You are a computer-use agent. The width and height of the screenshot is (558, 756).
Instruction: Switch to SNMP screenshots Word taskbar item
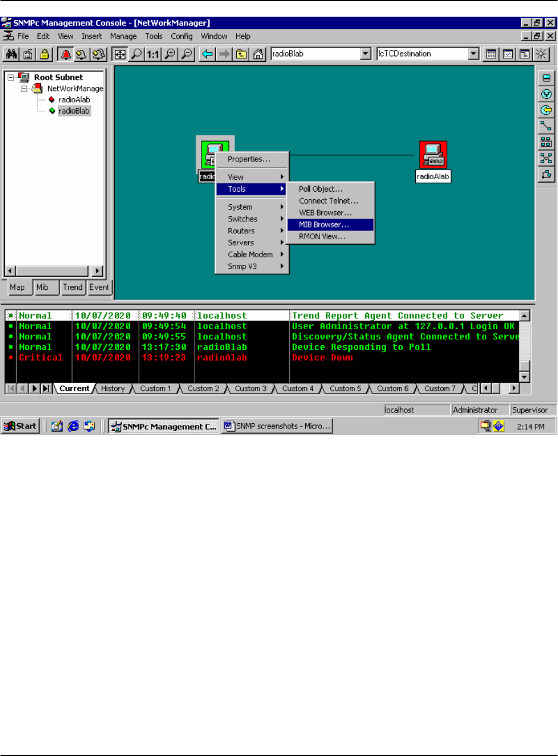click(x=277, y=426)
